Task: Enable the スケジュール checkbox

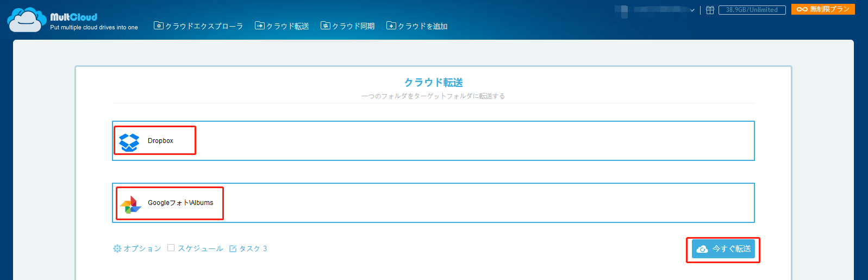Action: pos(171,248)
